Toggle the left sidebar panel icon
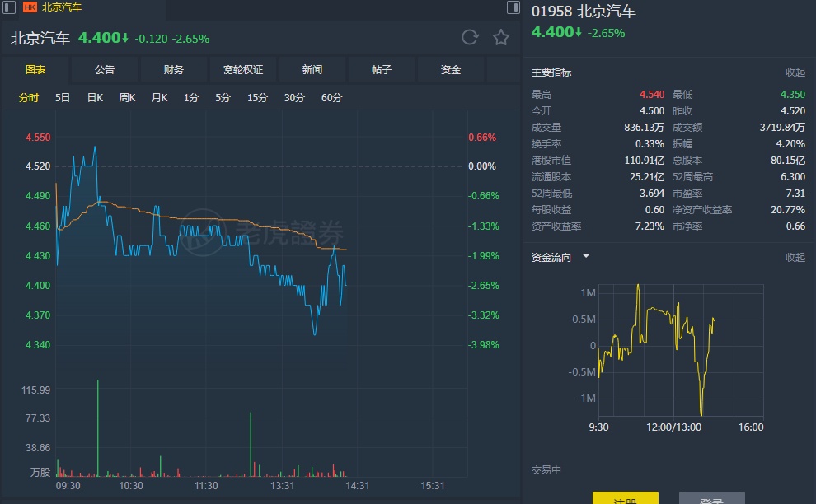The height and width of the screenshot is (504, 816). pyautogui.click(x=9, y=7)
